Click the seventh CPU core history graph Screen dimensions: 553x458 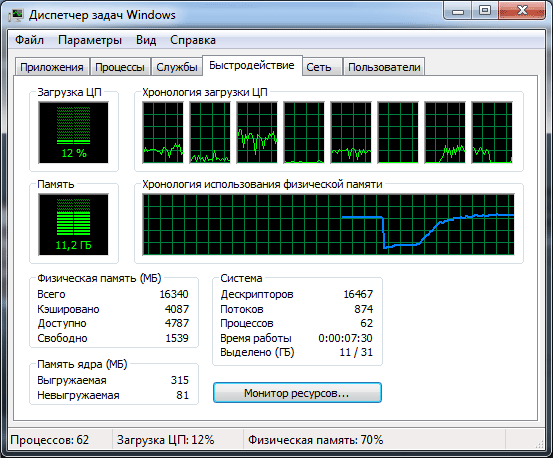445,133
